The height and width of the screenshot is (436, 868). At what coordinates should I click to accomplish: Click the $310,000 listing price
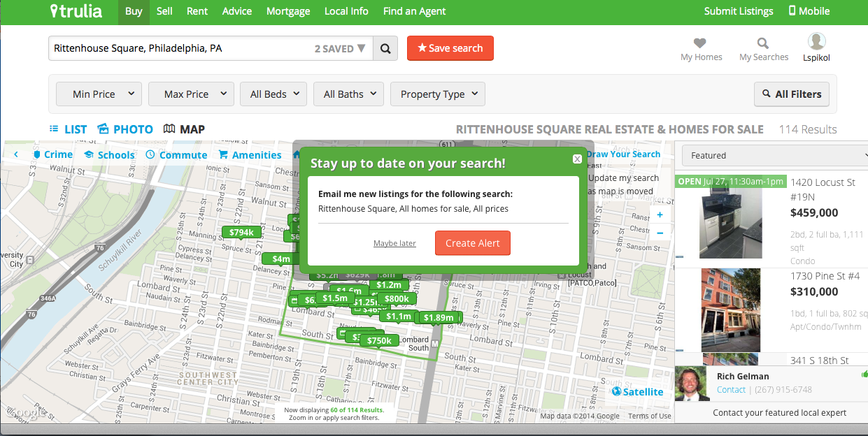814,291
